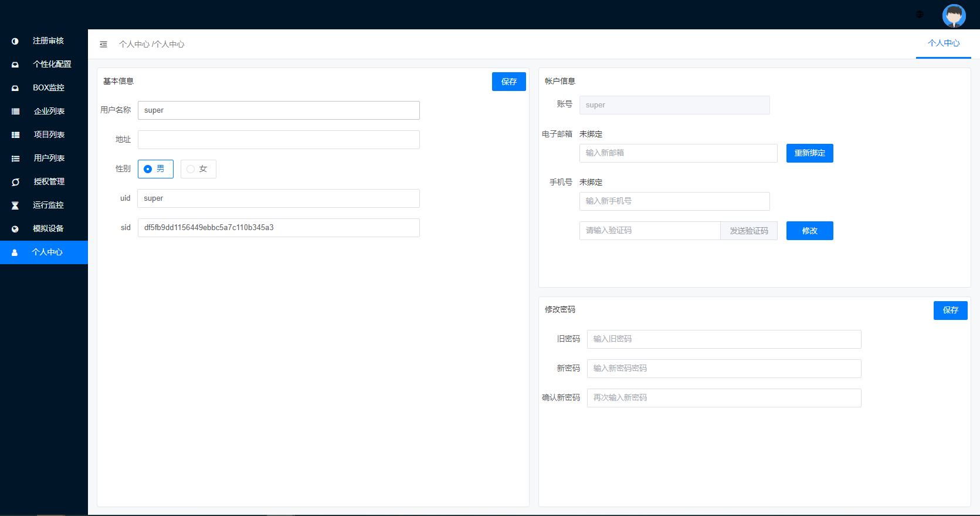Open BOX监控 via its sidebar icon
The image size is (980, 516).
[15, 88]
